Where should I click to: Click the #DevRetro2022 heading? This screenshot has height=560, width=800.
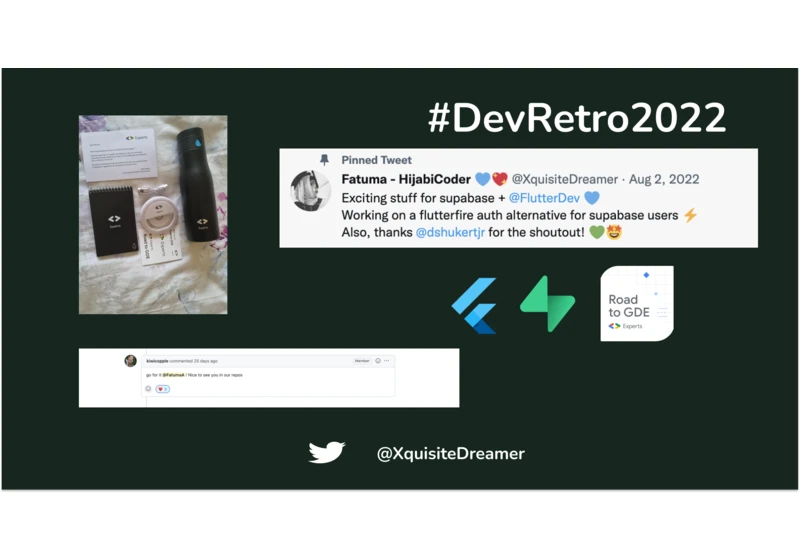[577, 118]
